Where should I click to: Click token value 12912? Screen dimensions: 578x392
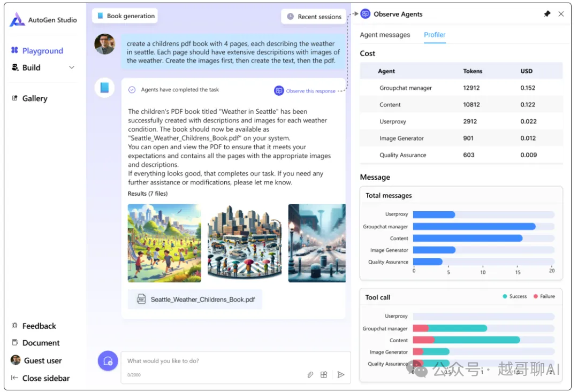click(x=471, y=88)
